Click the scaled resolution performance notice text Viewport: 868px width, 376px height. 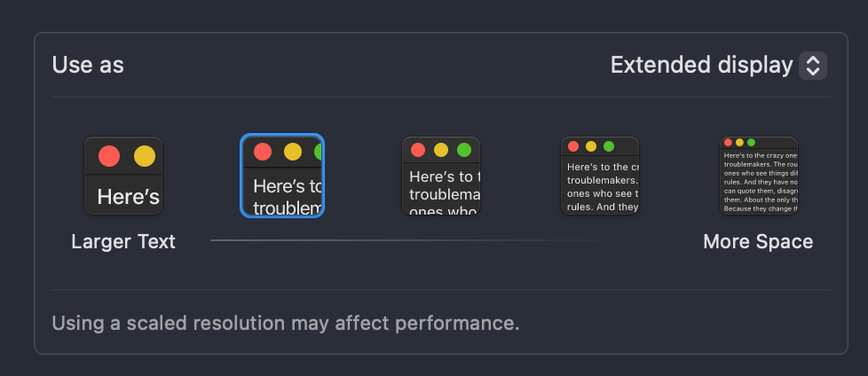pyautogui.click(x=285, y=322)
